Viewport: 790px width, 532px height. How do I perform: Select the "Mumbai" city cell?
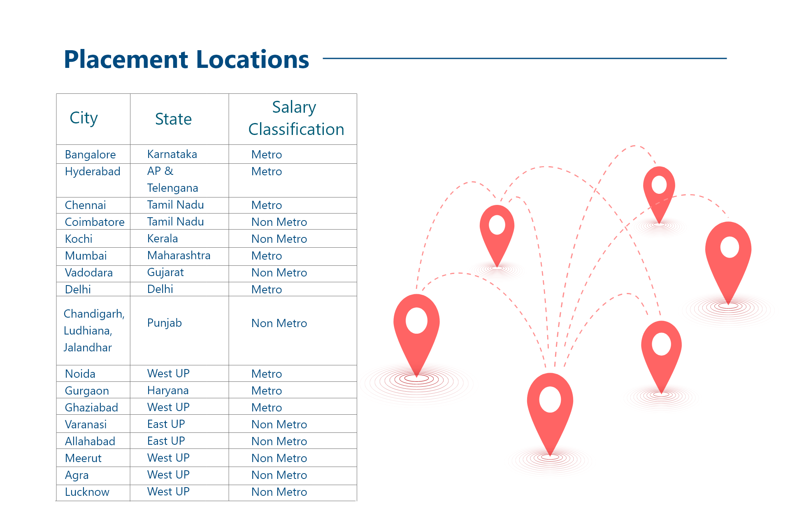pos(86,256)
